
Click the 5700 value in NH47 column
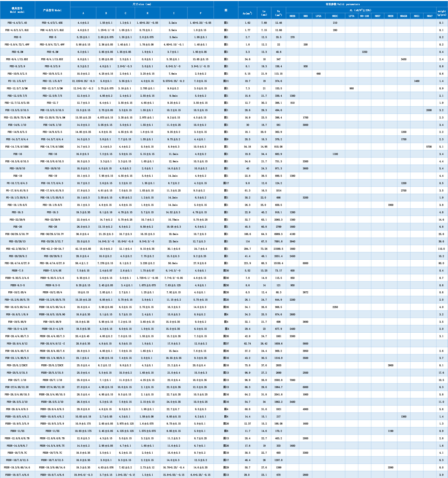click(429, 147)
